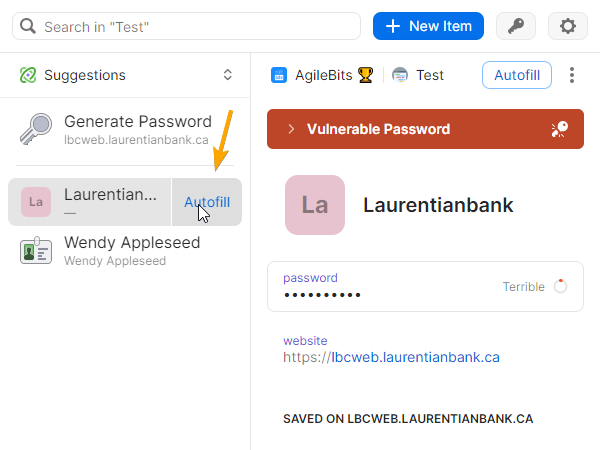Open settings via the gear icon
Screen dimensions: 600x450
tap(568, 26)
